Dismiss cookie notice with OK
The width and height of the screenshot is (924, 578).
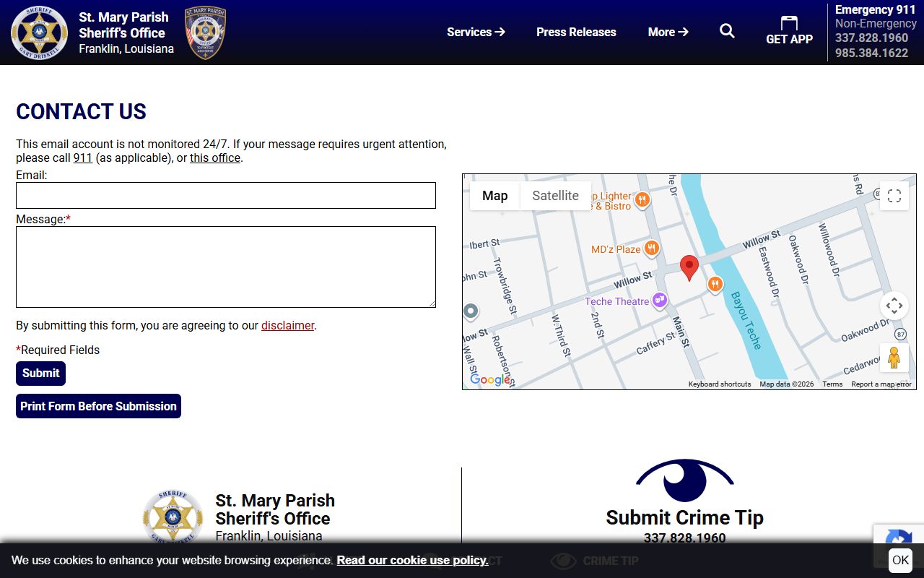pos(900,560)
